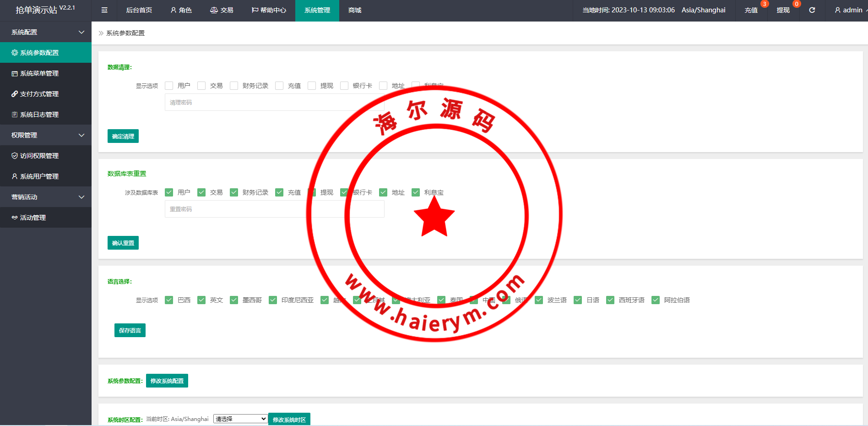This screenshot has height=426, width=868.
Task: Click the refresh icon in top bar
Action: pos(812,10)
